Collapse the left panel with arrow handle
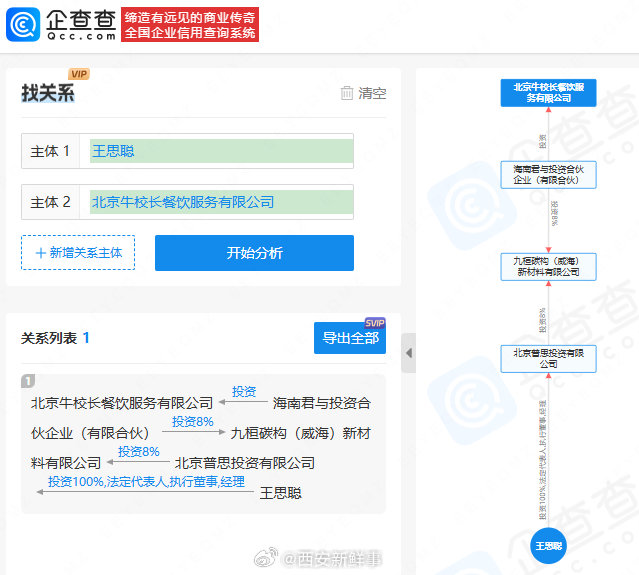Image resolution: width=639 pixels, height=575 pixels. click(x=409, y=353)
